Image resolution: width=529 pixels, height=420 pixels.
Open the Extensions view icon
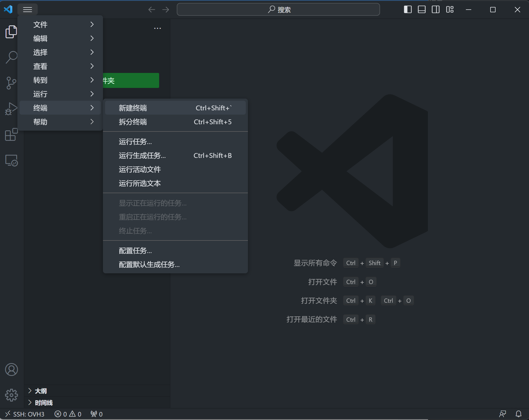click(x=11, y=134)
